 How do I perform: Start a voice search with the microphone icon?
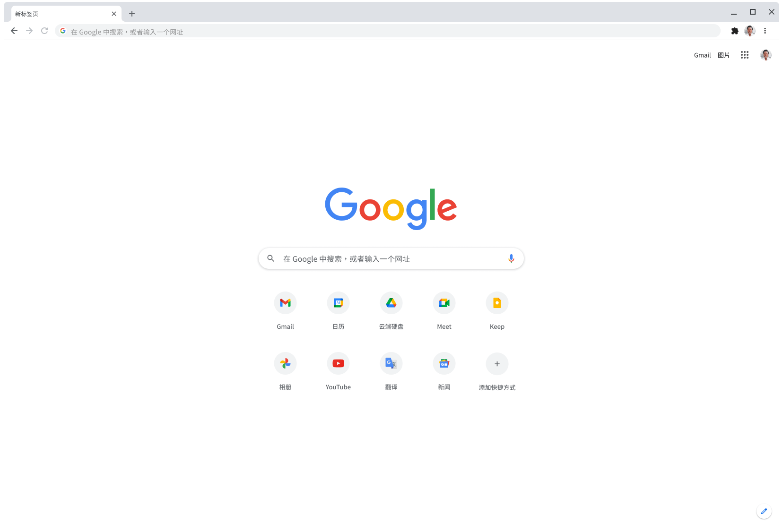click(x=511, y=258)
